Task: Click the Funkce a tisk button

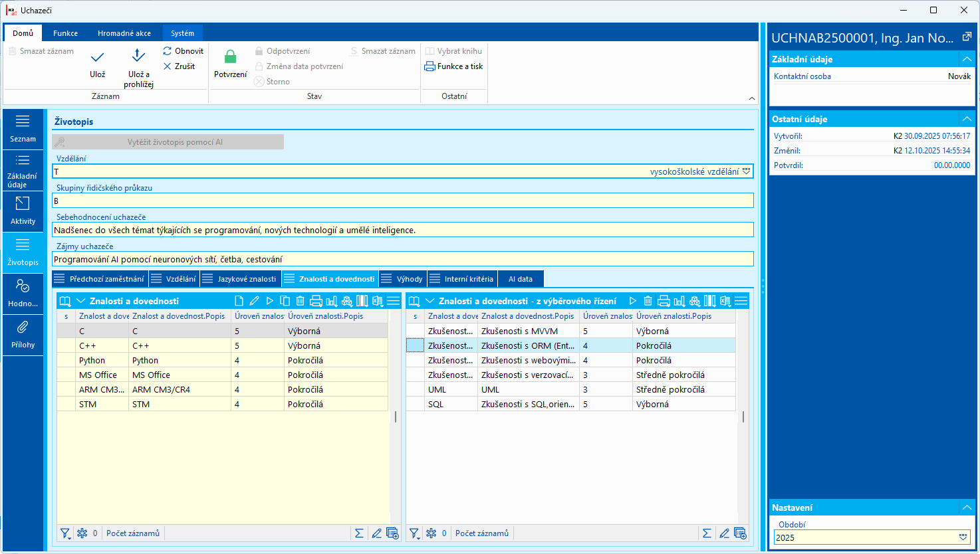Action: [454, 66]
